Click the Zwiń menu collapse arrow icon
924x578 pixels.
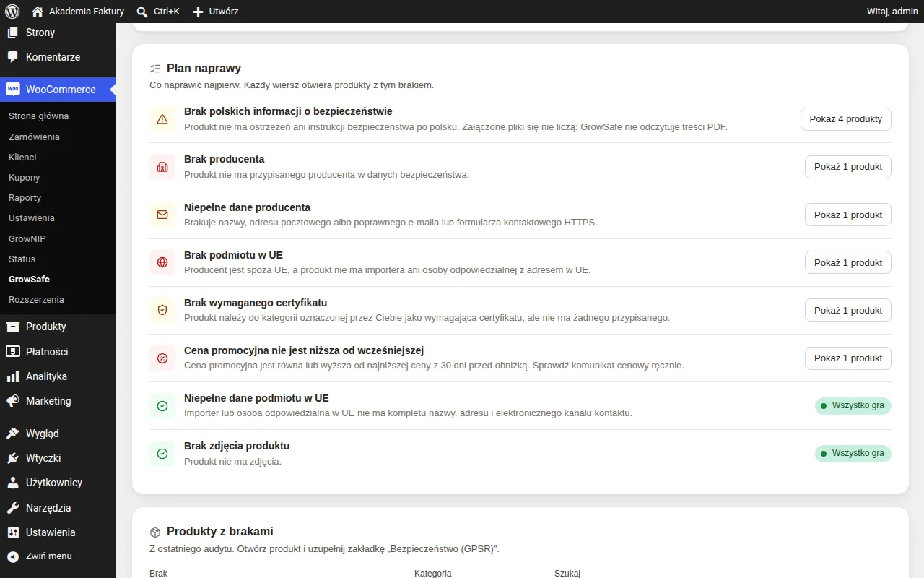coord(13,556)
